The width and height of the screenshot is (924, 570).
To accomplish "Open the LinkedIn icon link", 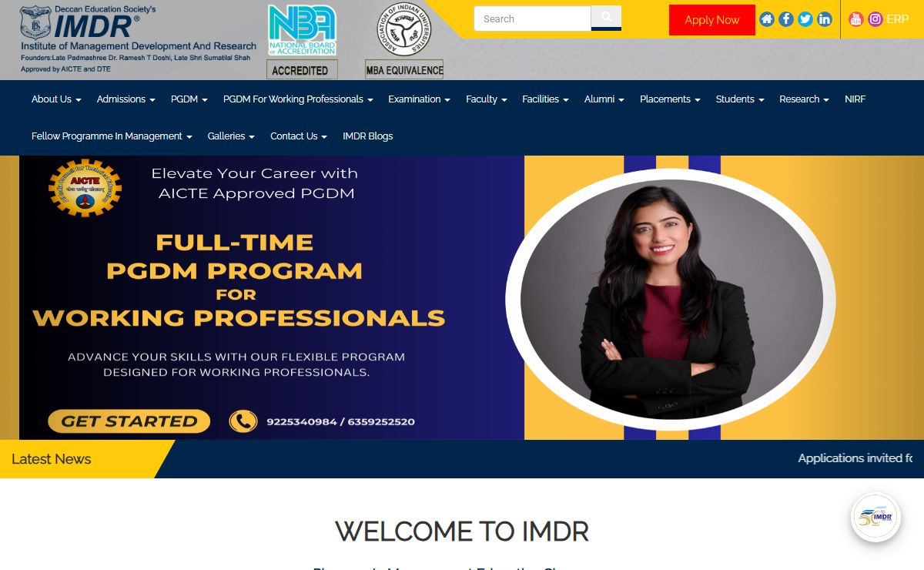I will click(825, 19).
